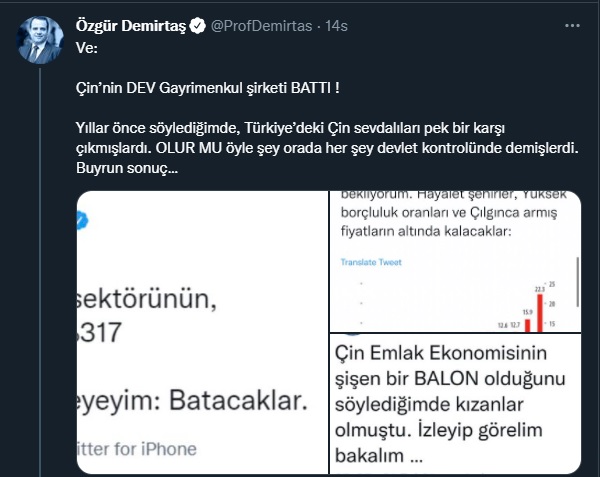Click the 'Çin'nin DEV Gayrimenkul şirketi BATTI' line

point(208,88)
